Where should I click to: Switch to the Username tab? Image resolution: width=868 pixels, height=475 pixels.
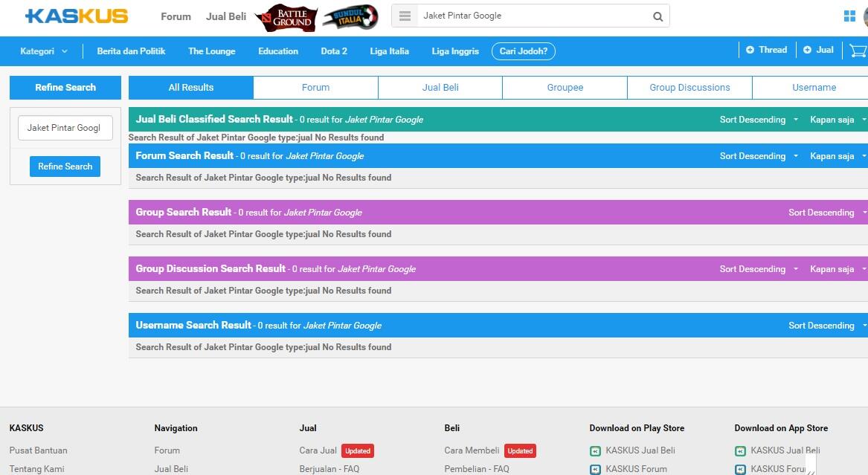pos(811,88)
